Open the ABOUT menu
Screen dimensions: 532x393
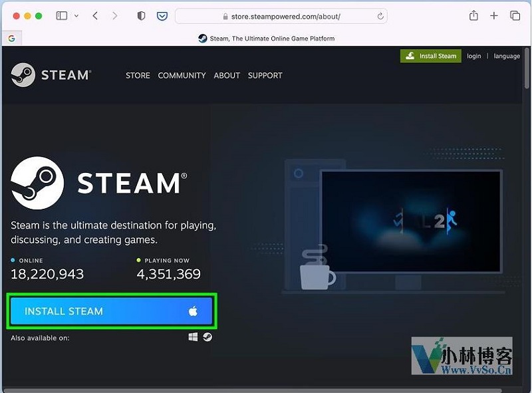point(227,75)
